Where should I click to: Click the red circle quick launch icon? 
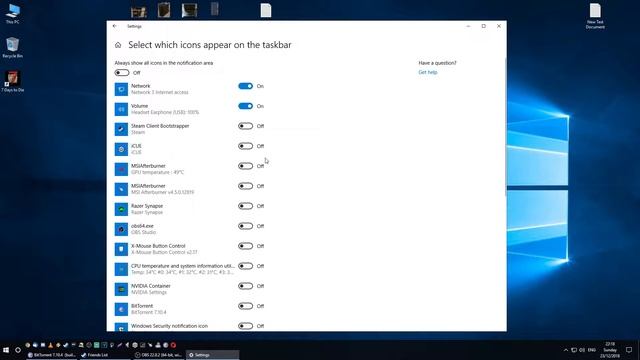coord(173,345)
